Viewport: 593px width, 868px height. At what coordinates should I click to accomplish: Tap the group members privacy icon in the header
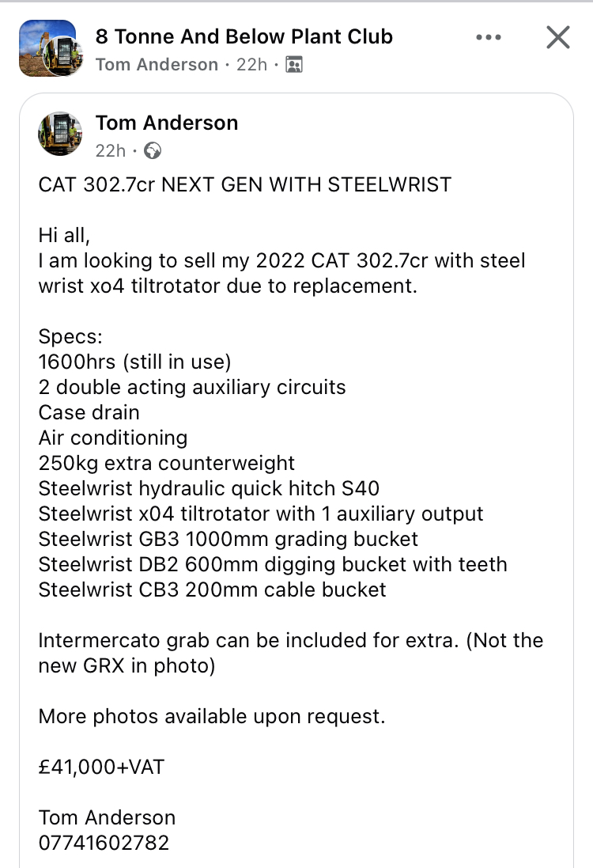click(294, 65)
